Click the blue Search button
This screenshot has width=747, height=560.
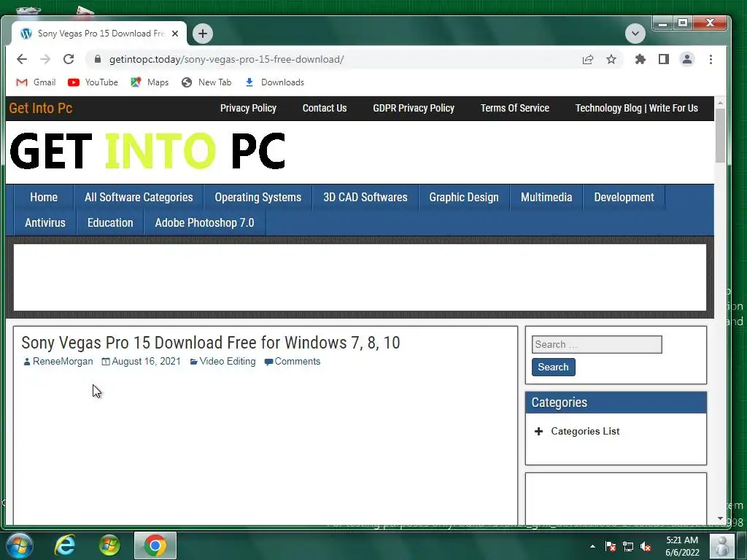pos(553,367)
